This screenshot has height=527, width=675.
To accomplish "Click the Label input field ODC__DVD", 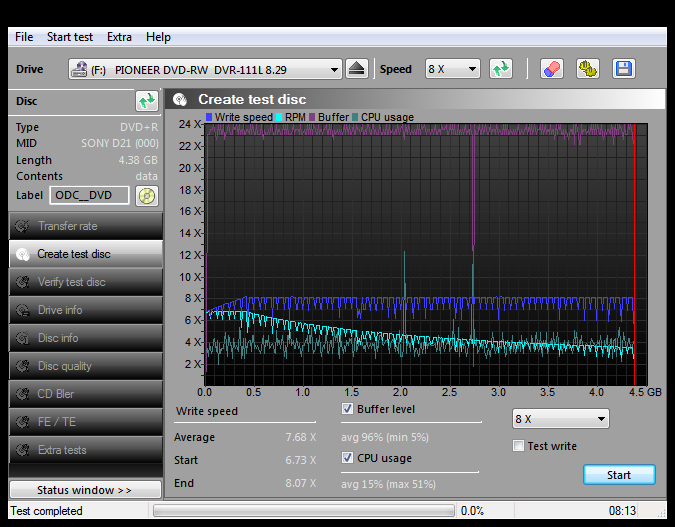I will click(x=90, y=195).
